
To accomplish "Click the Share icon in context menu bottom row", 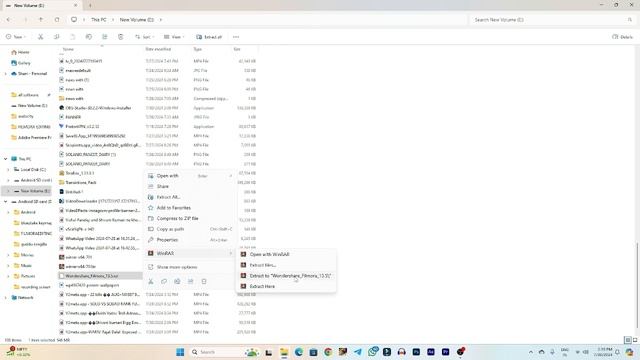I will coord(191,281).
